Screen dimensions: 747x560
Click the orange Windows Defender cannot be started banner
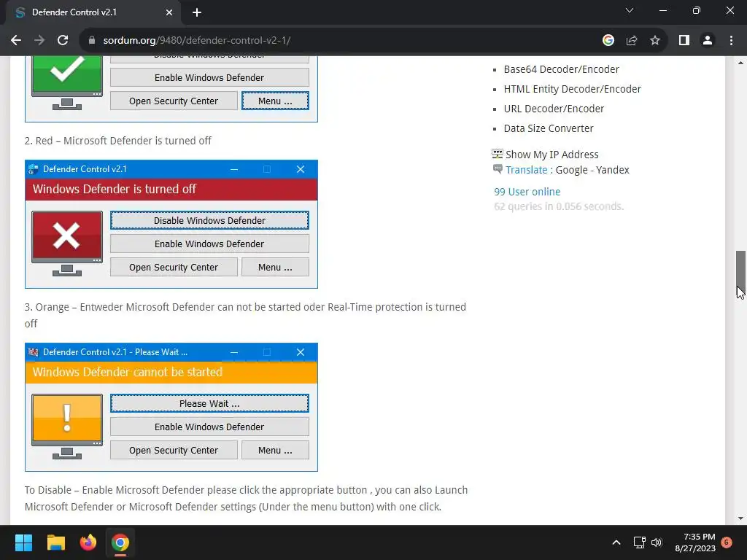[x=171, y=372]
